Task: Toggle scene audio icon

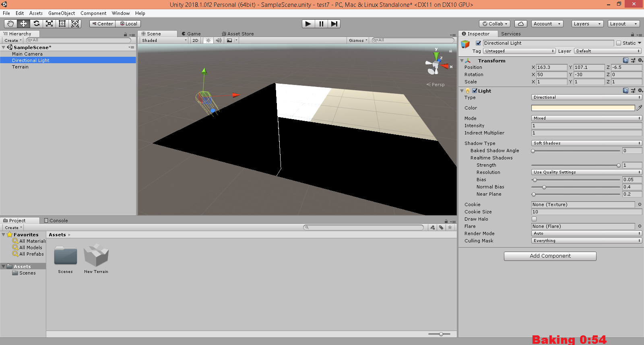Action: 219,40
